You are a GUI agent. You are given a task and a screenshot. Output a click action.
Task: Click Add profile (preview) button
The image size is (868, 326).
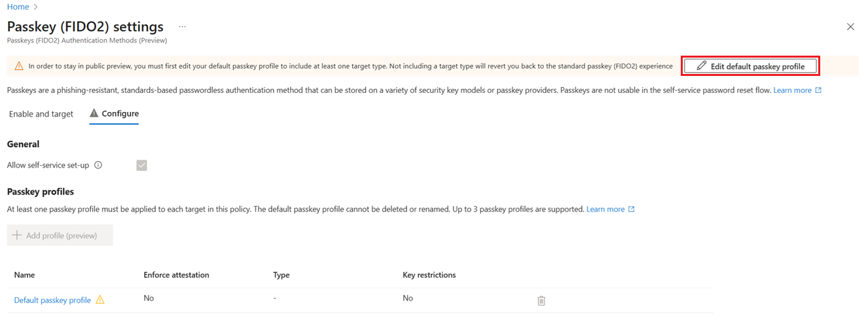[x=60, y=236]
